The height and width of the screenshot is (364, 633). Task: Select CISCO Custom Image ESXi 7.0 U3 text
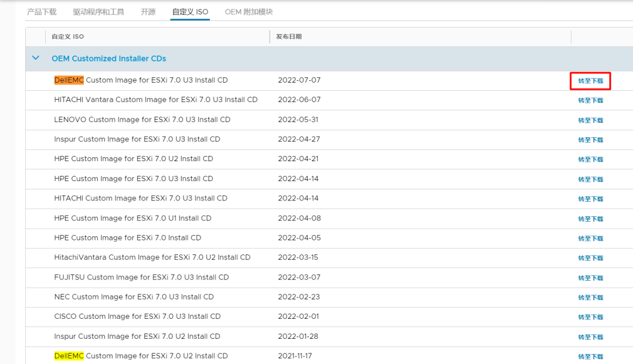(137, 317)
